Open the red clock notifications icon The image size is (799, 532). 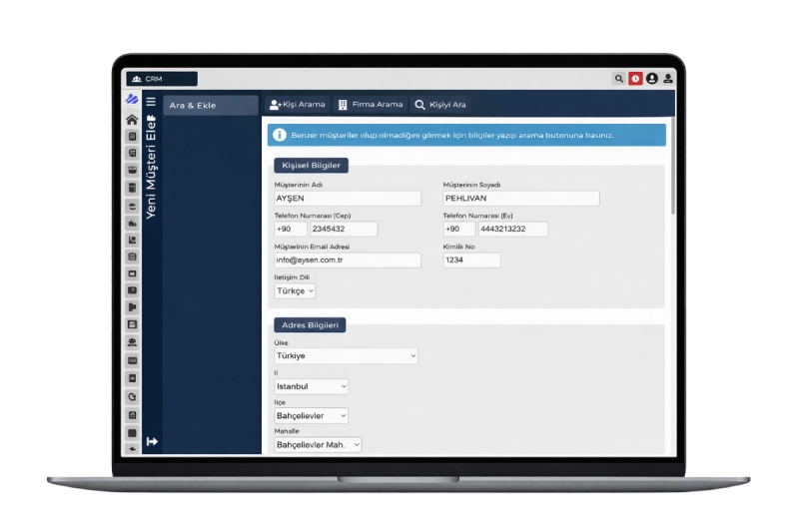tap(635, 79)
